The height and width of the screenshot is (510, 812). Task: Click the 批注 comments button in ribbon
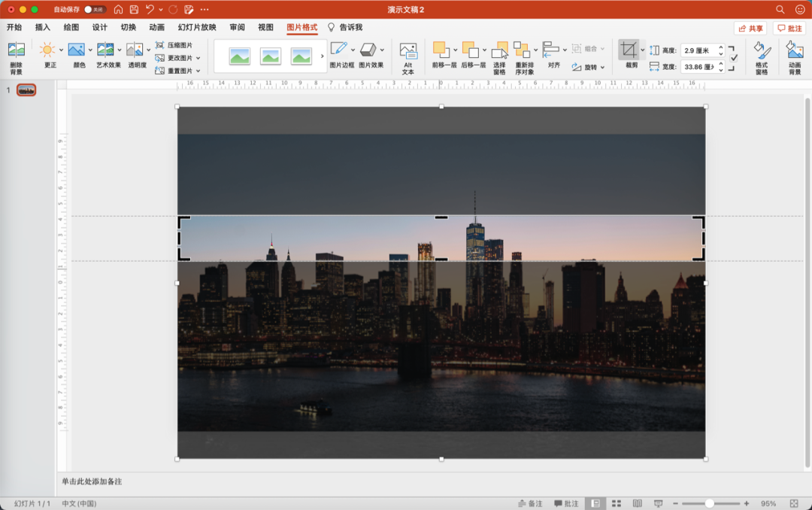[x=789, y=29]
